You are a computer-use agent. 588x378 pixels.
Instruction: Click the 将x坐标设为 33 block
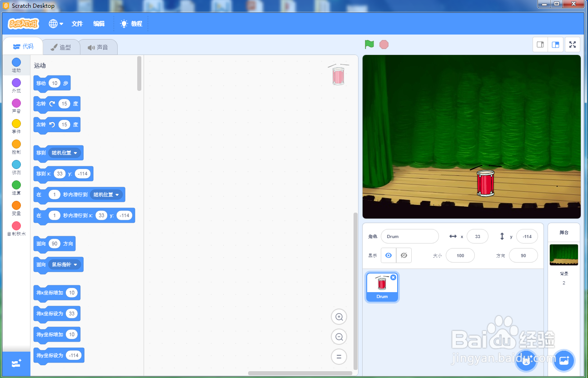pyautogui.click(x=57, y=314)
